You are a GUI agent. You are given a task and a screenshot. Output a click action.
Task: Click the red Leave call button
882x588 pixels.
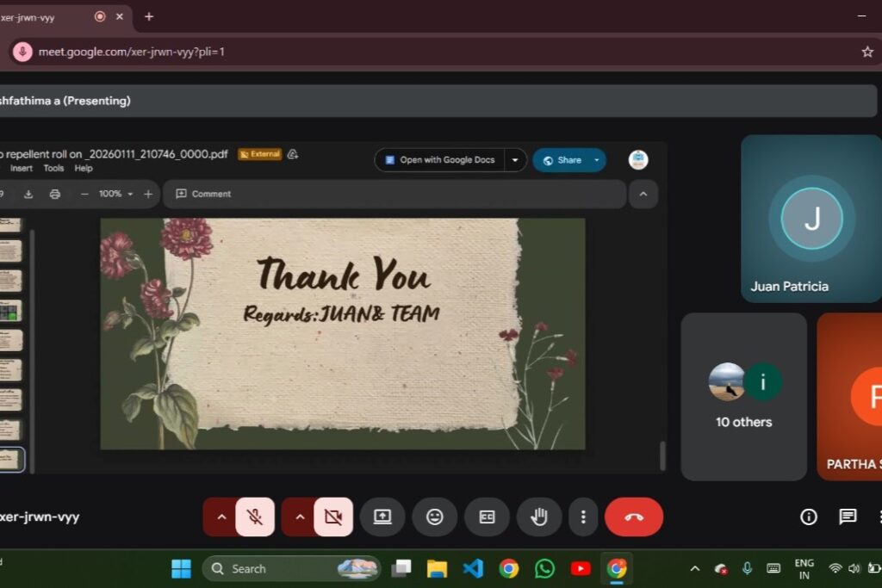[x=633, y=517]
